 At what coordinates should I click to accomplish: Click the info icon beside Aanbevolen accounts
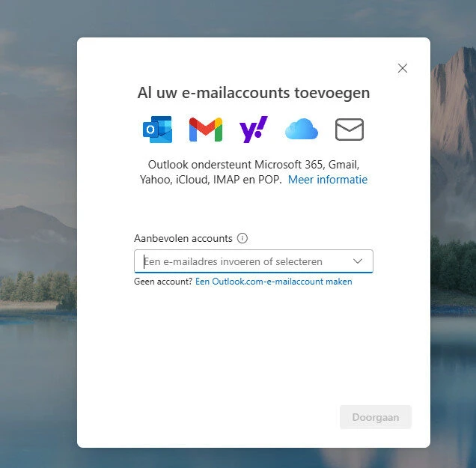click(242, 238)
